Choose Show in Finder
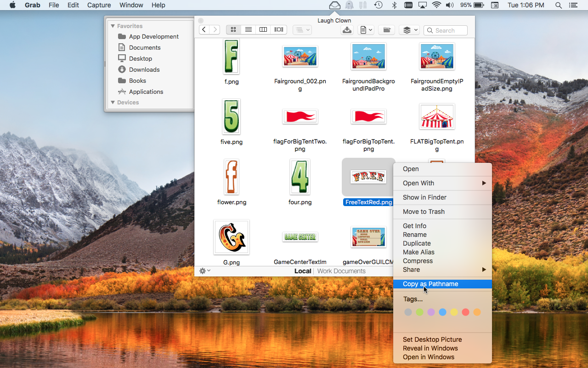The height and width of the screenshot is (368, 588). (x=442, y=197)
